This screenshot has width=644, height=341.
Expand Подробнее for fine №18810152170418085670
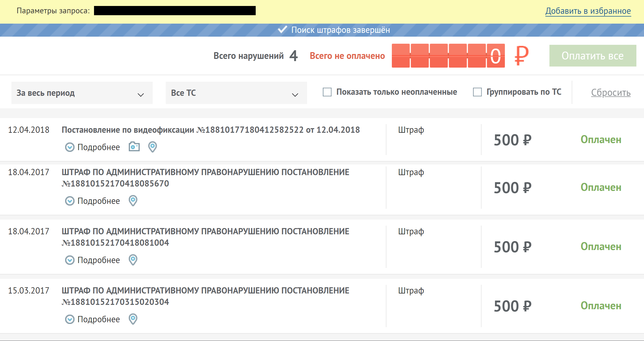[92, 201]
